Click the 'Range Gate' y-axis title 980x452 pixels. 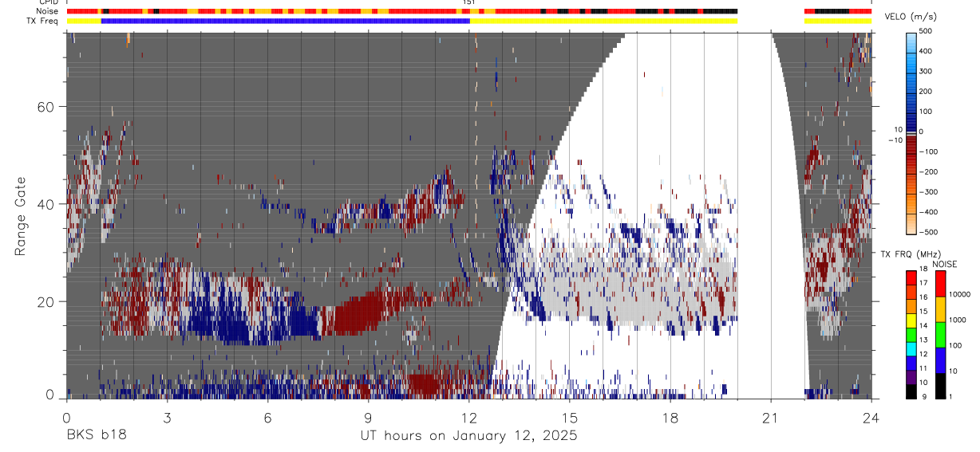point(20,216)
